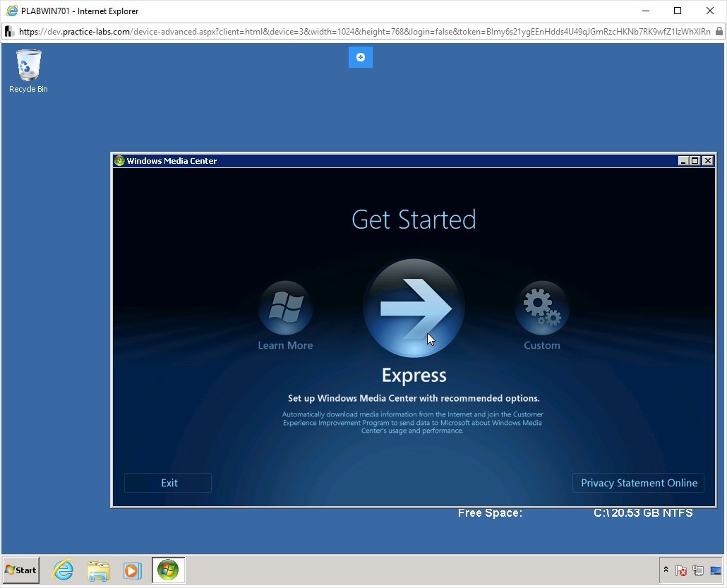The image size is (727, 588).
Task: Select the Express label text
Action: (x=414, y=375)
